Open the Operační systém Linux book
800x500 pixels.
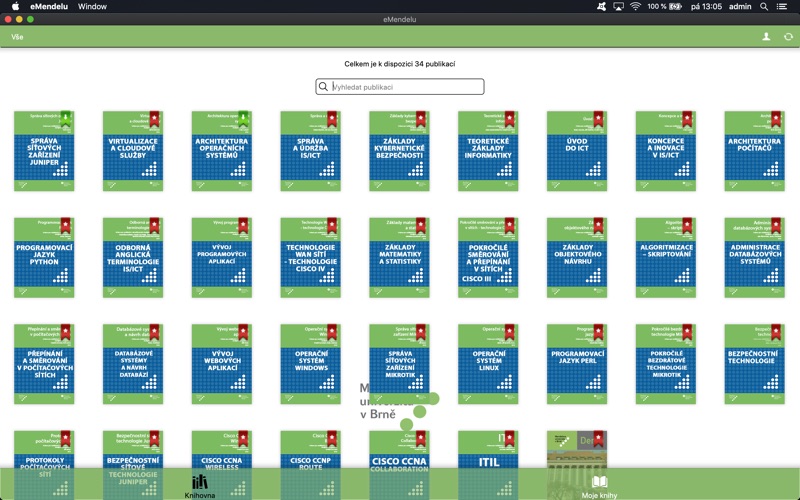click(488, 364)
